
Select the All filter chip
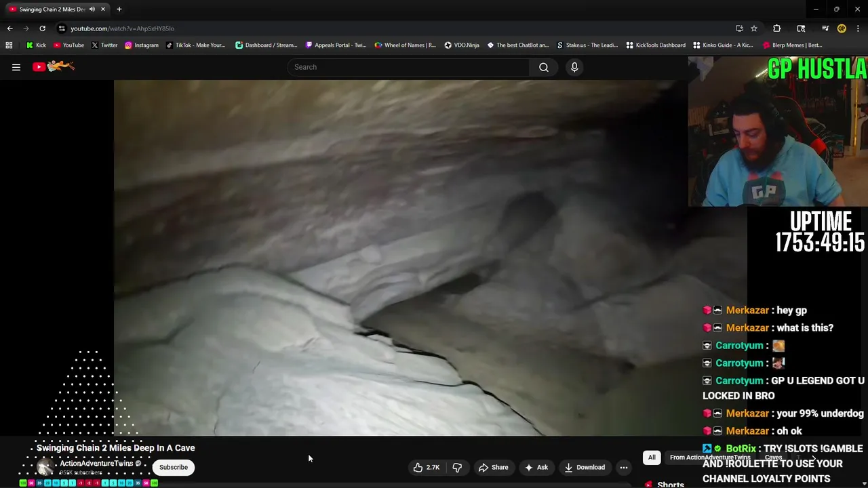652,457
